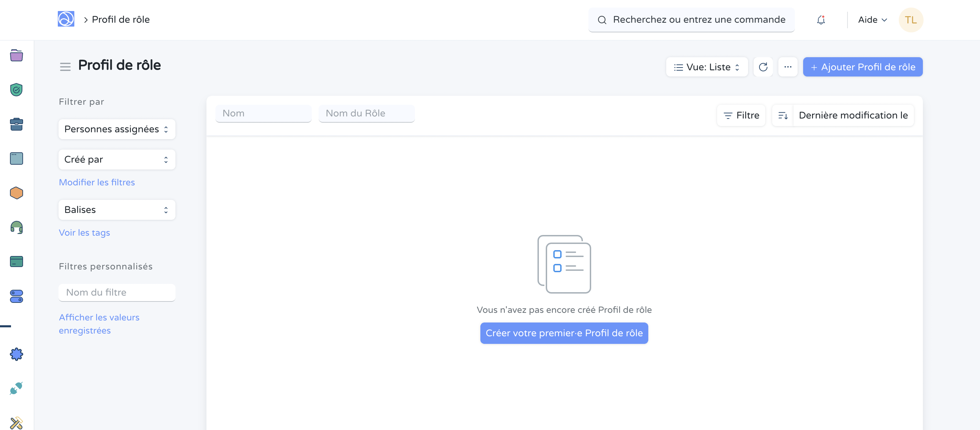Screen dimensions: 980x430
Task: Click Ajouter Profil de rôle button
Action: (862, 67)
